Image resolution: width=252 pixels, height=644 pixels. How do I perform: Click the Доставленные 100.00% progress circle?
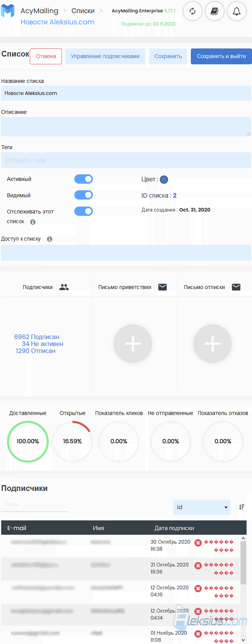tap(28, 441)
